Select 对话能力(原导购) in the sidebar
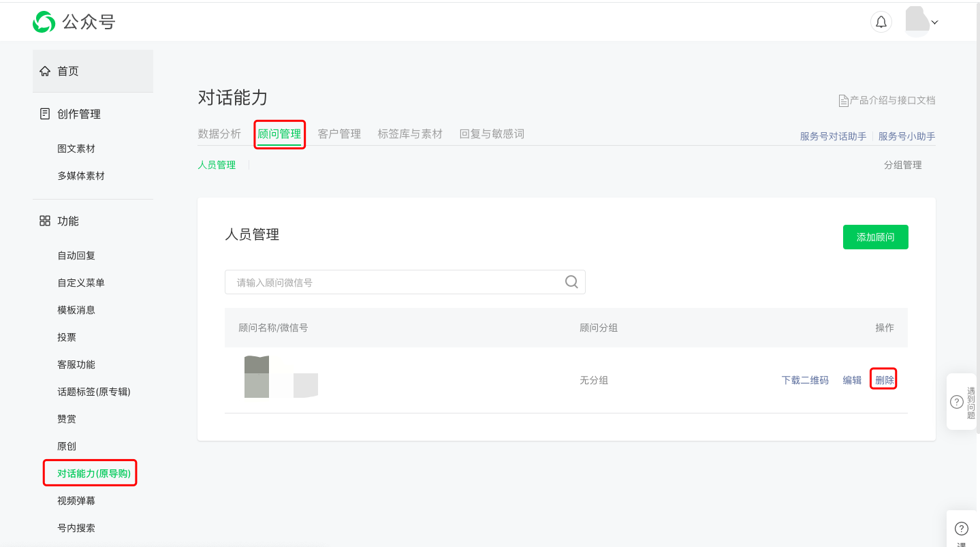Screen dimensions: 980x547 tap(90, 472)
